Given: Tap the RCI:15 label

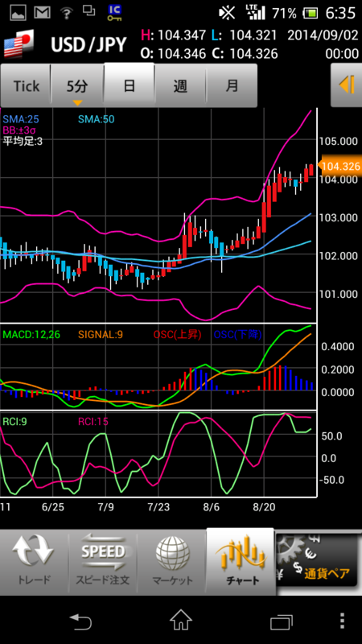Looking at the screenshot, I should click(x=93, y=421).
